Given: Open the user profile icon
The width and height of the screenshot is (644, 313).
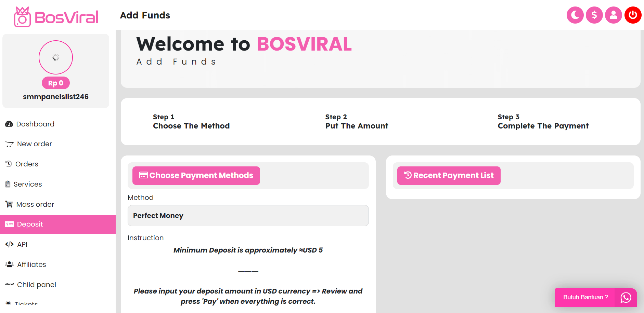Looking at the screenshot, I should 614,15.
